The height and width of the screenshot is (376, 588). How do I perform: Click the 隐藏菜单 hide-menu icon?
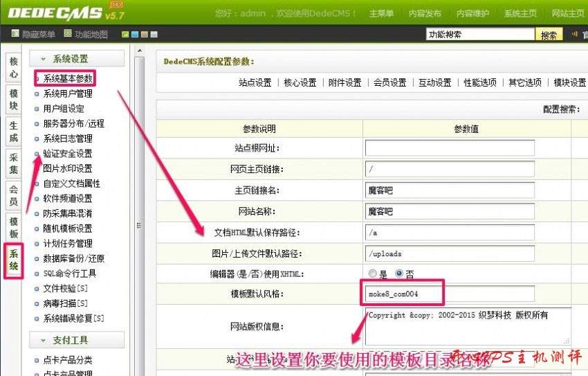tap(15, 33)
